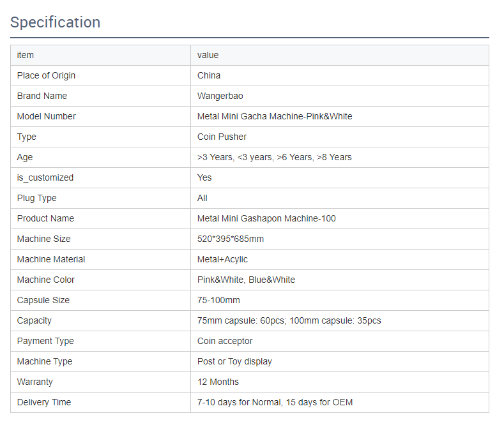
Task: Click the Delivery Time label cell
Action: click(x=44, y=402)
